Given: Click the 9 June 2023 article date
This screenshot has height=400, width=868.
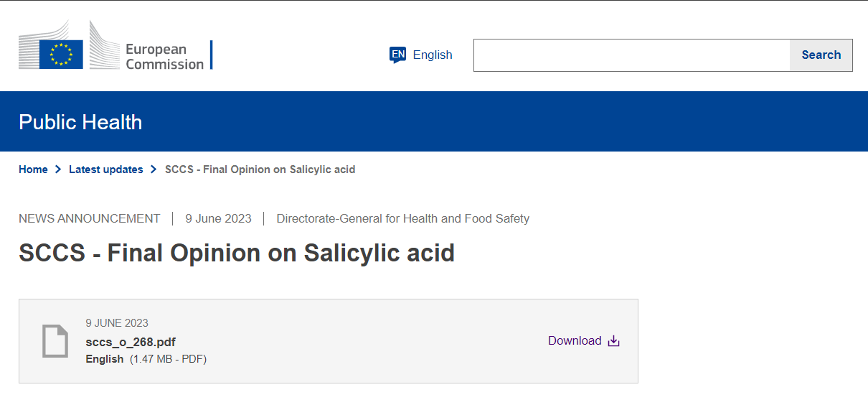Looking at the screenshot, I should click(x=218, y=218).
